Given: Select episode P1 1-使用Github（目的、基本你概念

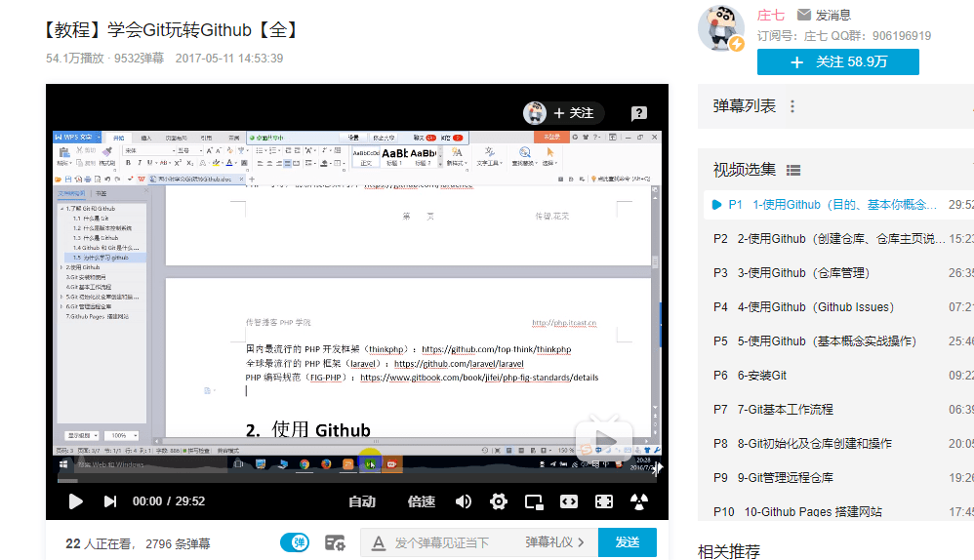Looking at the screenshot, I should pos(838,205).
